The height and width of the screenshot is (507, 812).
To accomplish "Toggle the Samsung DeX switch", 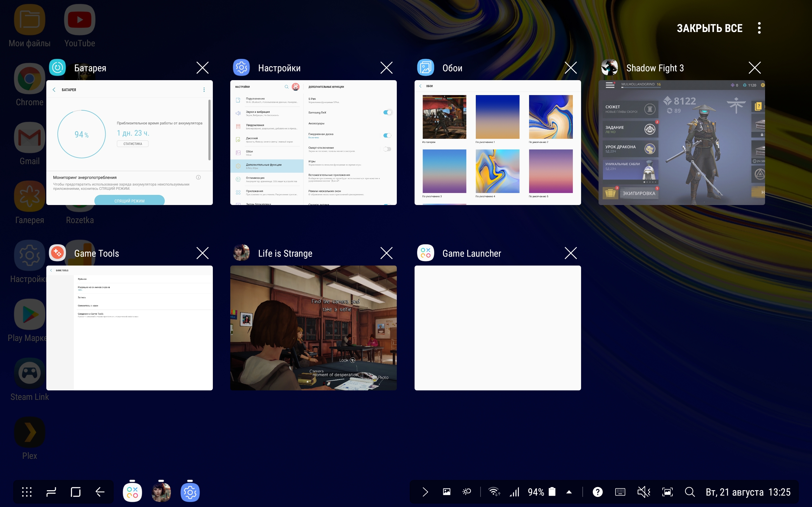I will pos(387,112).
